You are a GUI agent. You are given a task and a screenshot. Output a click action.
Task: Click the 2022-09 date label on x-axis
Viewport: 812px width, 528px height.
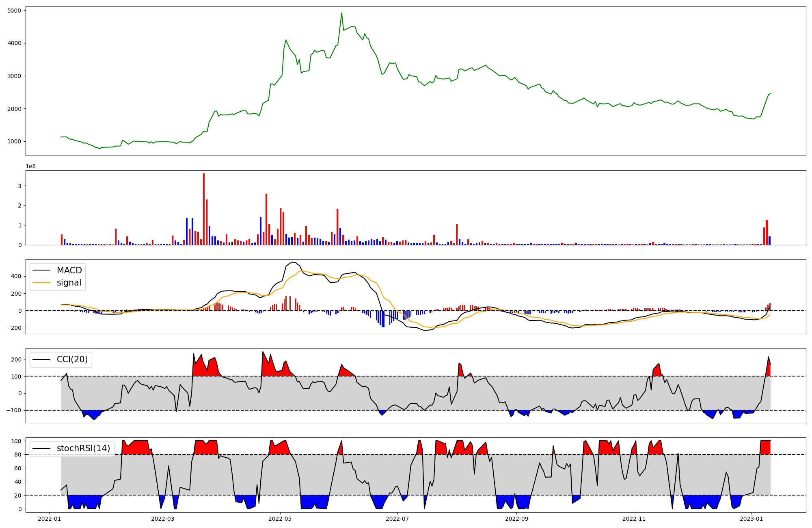(x=516, y=519)
